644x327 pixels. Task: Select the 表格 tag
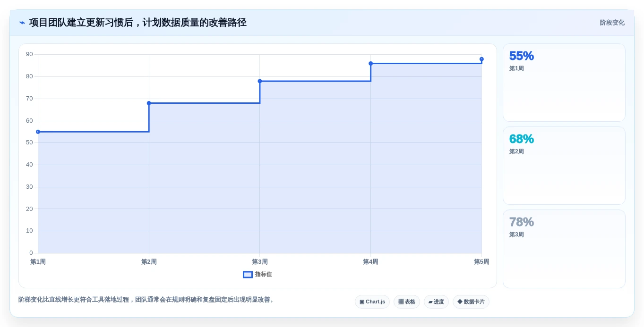(407, 302)
